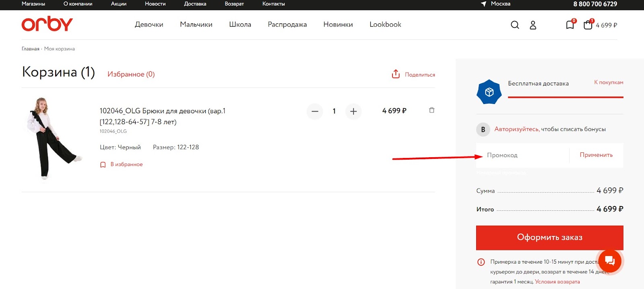Screen dimensions: 644x289
Task: Open the Новости menu item
Action: (155, 4)
